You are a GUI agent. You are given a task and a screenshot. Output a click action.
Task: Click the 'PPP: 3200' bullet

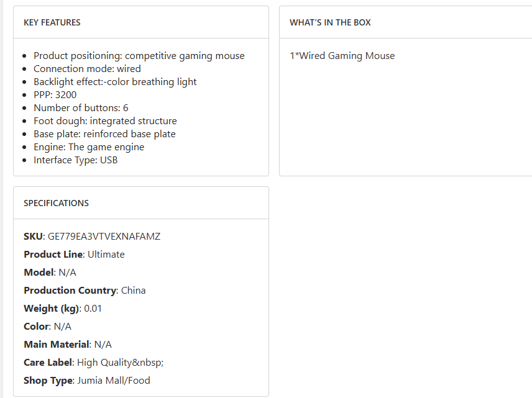[55, 95]
